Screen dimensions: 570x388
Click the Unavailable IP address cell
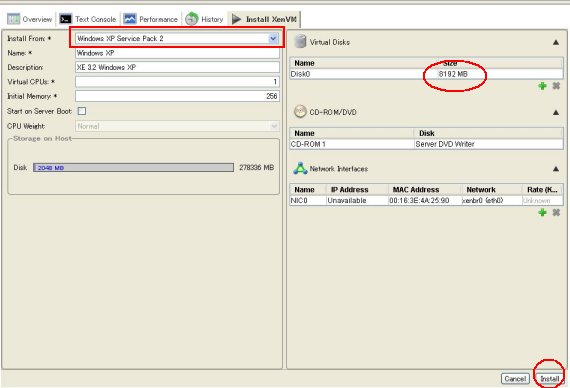(x=357, y=200)
